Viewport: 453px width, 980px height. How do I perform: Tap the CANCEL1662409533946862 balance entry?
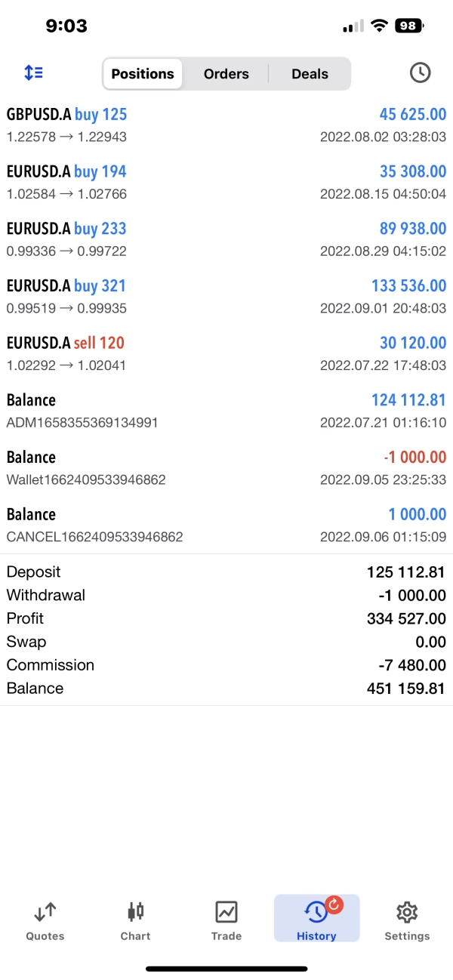[226, 525]
